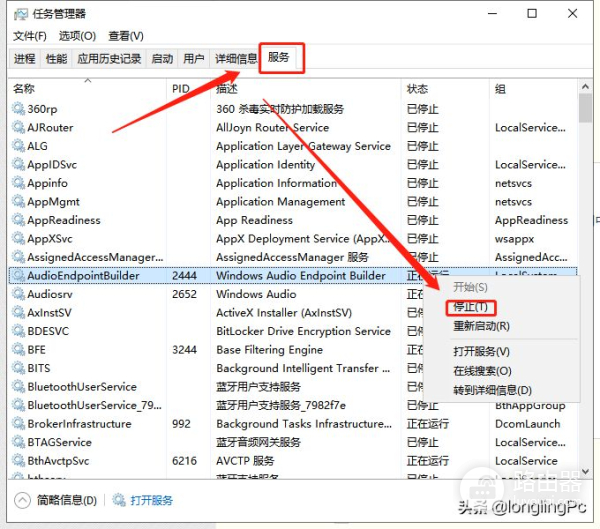Click the icon beside BITS service
The image size is (600, 529).
coord(17,368)
